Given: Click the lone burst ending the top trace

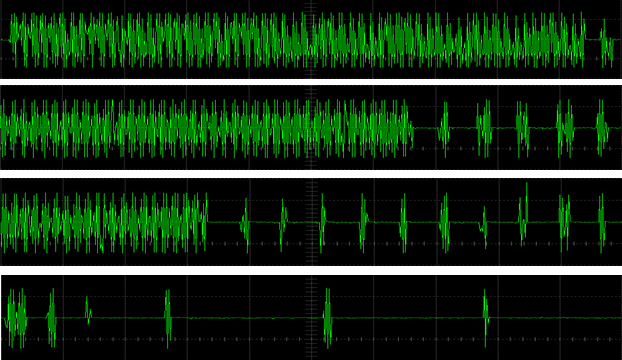Looking at the screenshot, I should [607, 43].
